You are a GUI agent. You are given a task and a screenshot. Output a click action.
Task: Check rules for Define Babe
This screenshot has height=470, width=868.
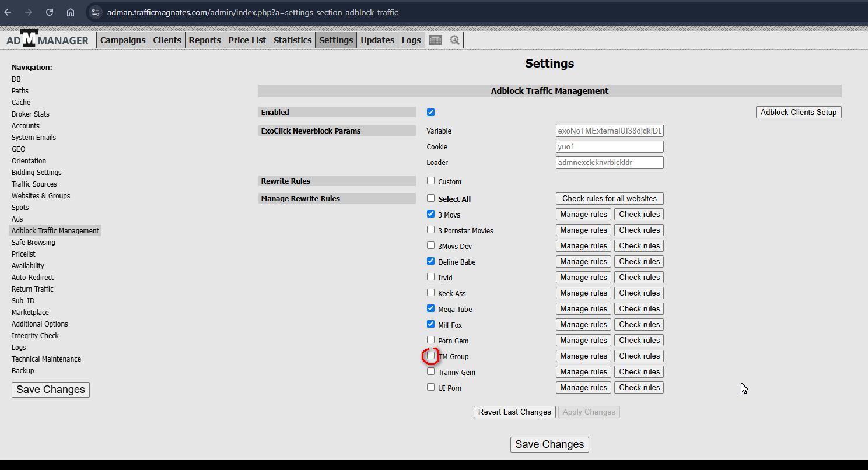coord(639,261)
